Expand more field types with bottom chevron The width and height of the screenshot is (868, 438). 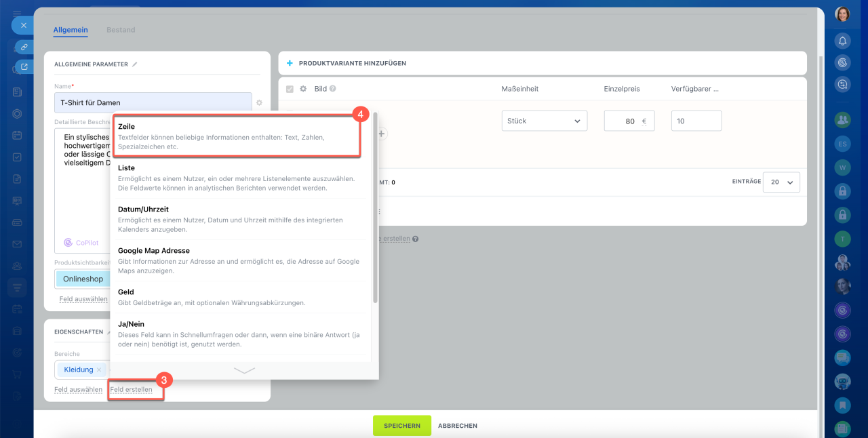[244, 370]
